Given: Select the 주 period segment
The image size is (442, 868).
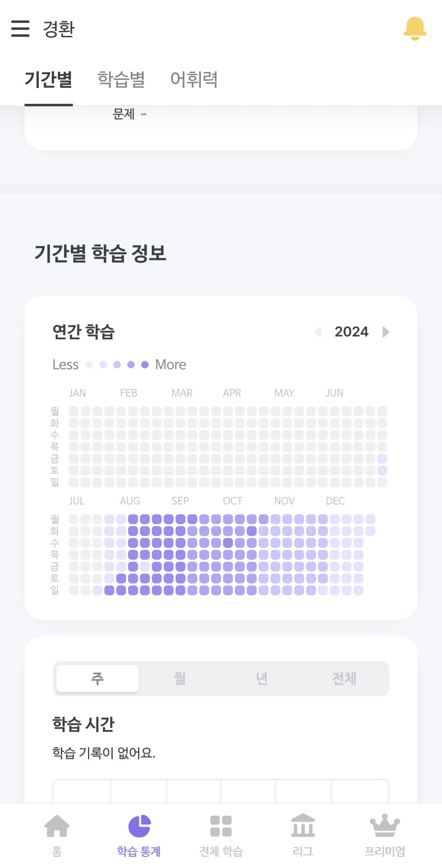Looking at the screenshot, I should tap(97, 679).
